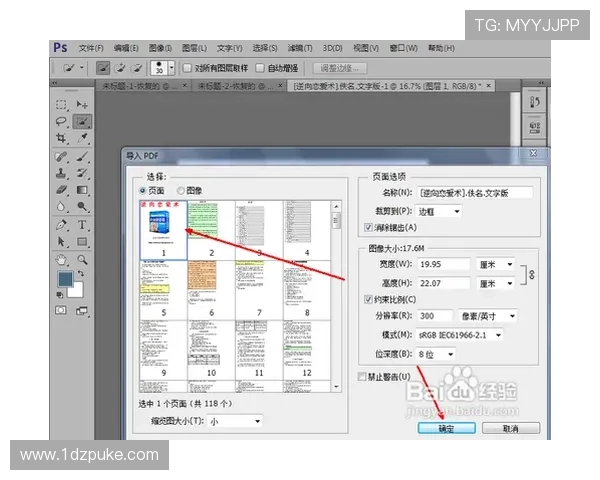Image resolution: width=600 pixels, height=480 pixels.
Task: Open the 图像(I) menu
Action: tap(159, 47)
